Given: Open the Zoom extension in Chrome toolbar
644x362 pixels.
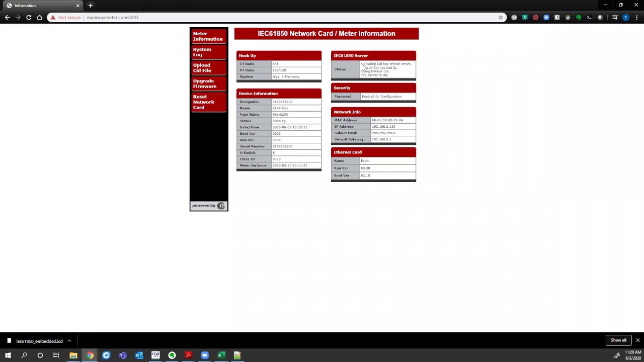Looking at the screenshot, I should pos(546,18).
